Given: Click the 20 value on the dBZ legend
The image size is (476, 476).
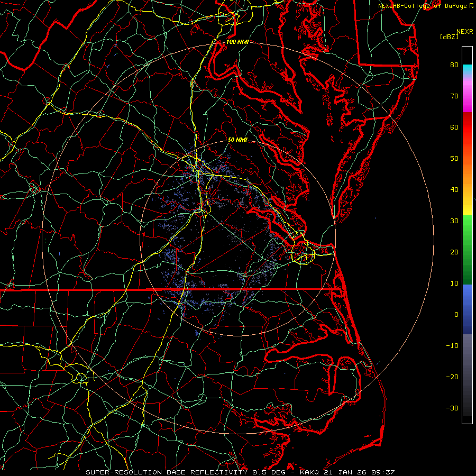Looking at the screenshot, I should 454,252.
